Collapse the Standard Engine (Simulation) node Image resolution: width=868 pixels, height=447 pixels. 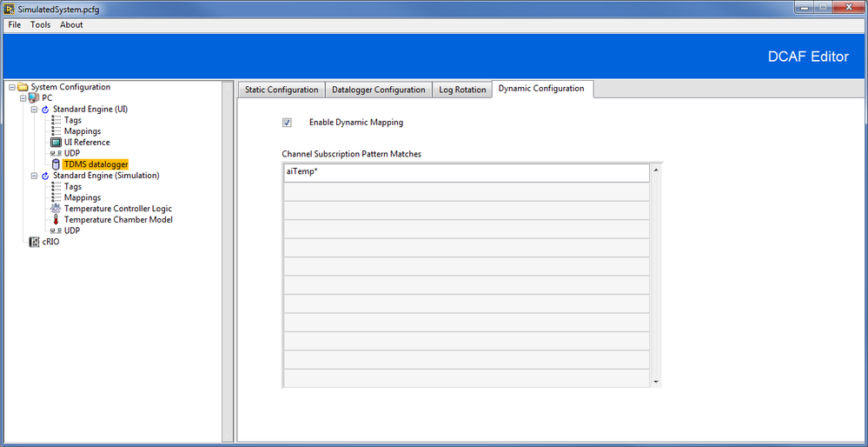click(34, 176)
